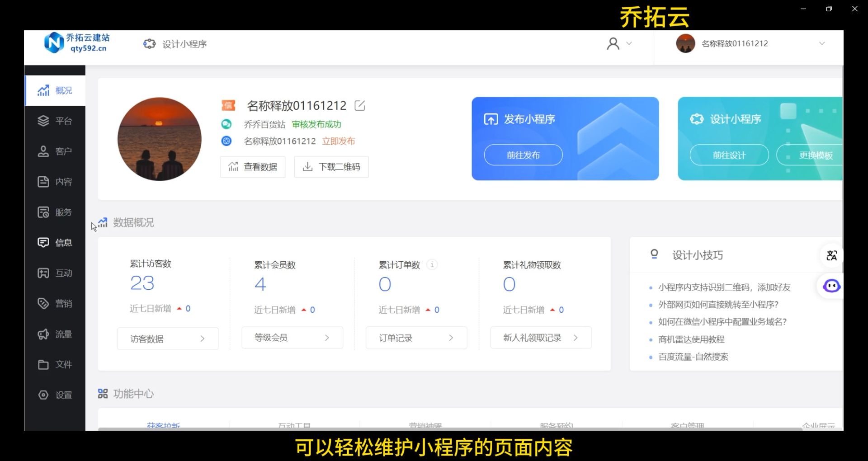Open tip 商机雷达使用教程
The image size is (868, 461).
pos(691,339)
